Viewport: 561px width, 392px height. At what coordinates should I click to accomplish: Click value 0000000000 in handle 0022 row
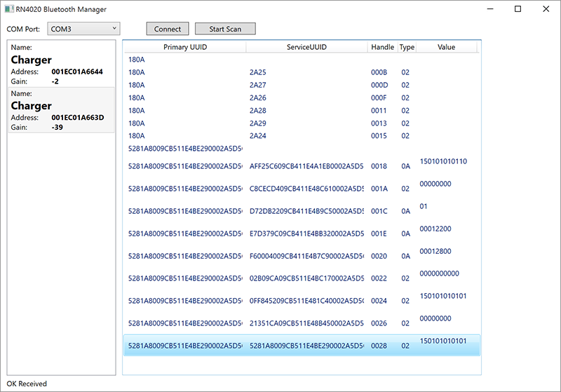tap(439, 273)
